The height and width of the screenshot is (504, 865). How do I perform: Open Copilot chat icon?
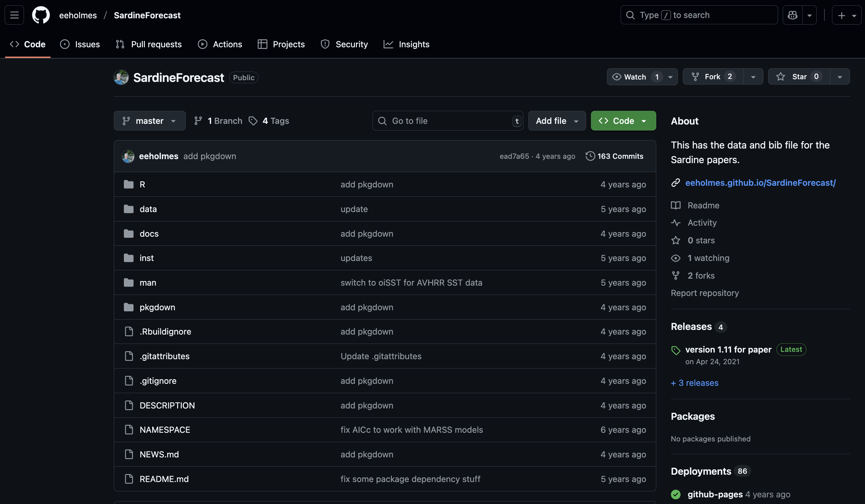[792, 15]
